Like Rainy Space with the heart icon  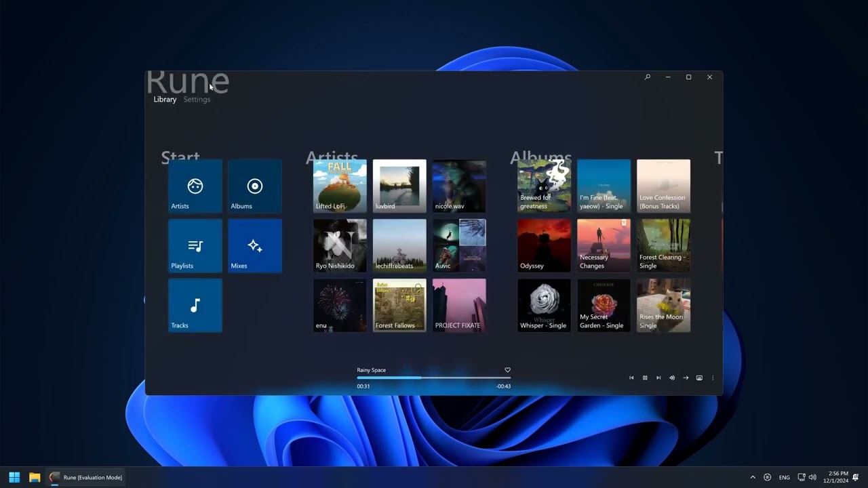coord(507,370)
